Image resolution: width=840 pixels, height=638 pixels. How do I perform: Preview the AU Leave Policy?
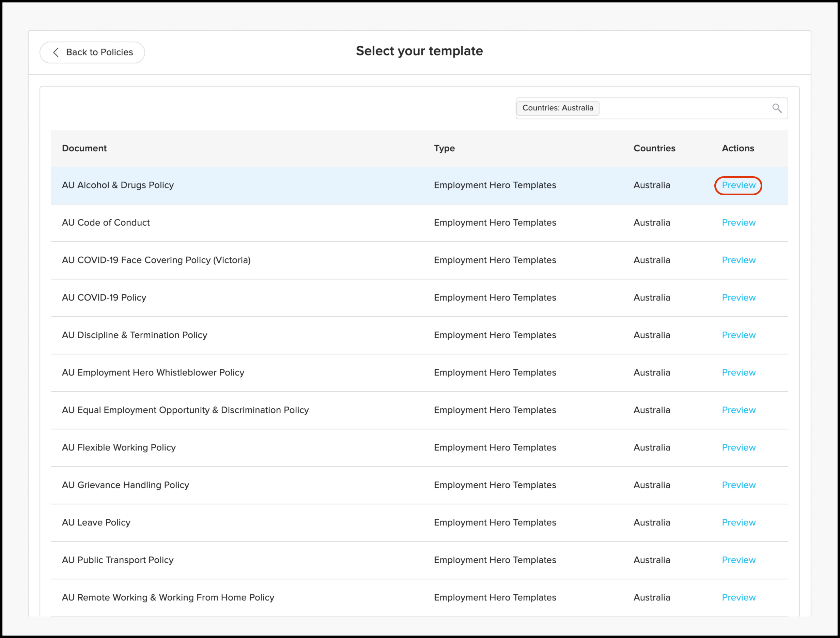[x=738, y=523]
